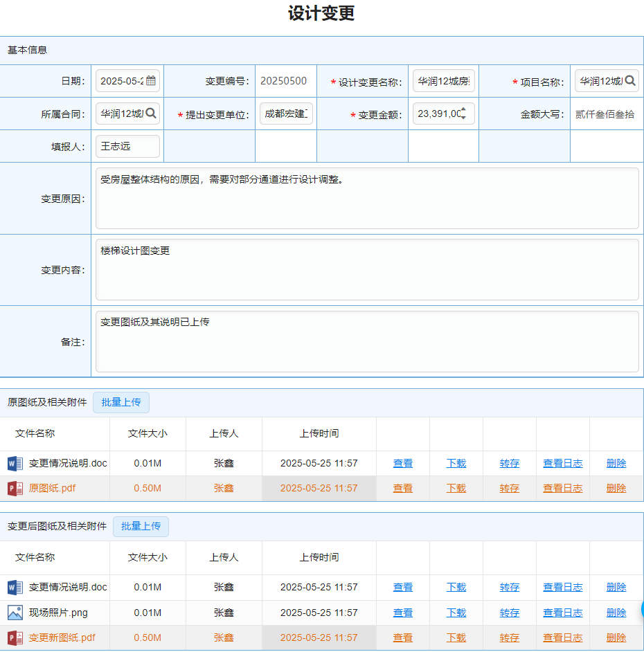Open the calendar picker in date field

[151, 81]
